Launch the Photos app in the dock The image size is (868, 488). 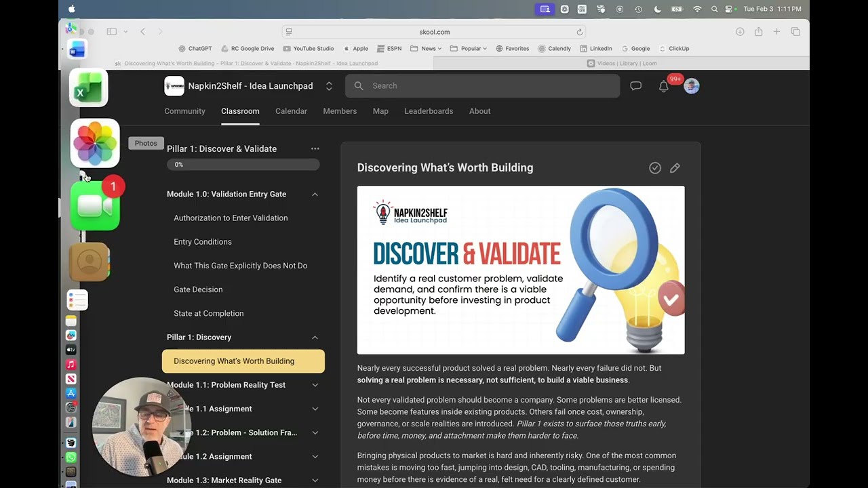point(95,143)
